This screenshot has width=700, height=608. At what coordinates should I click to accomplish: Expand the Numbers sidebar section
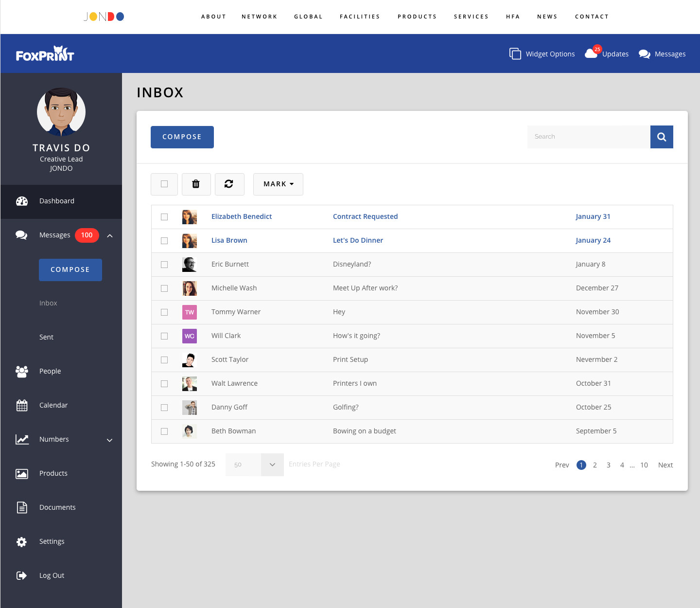point(110,440)
